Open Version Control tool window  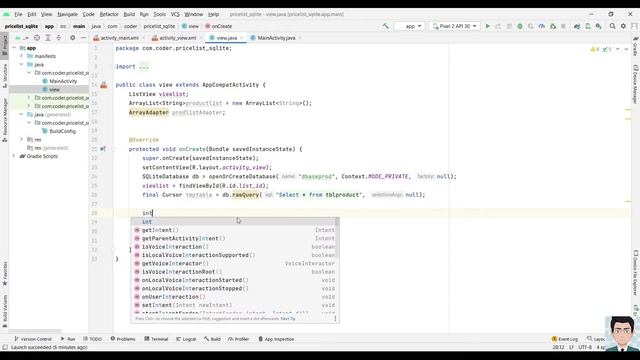point(33,339)
